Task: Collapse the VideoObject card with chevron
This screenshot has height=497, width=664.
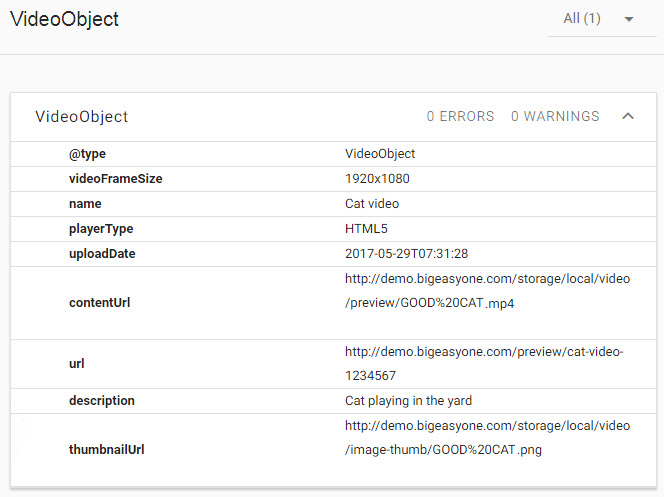Action: (x=628, y=116)
